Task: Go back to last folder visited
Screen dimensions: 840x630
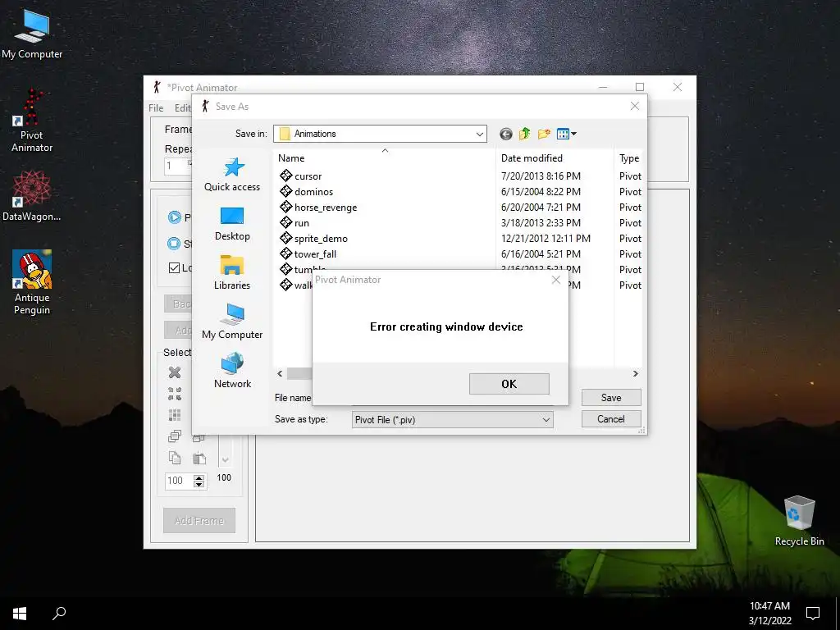Action: click(x=505, y=134)
